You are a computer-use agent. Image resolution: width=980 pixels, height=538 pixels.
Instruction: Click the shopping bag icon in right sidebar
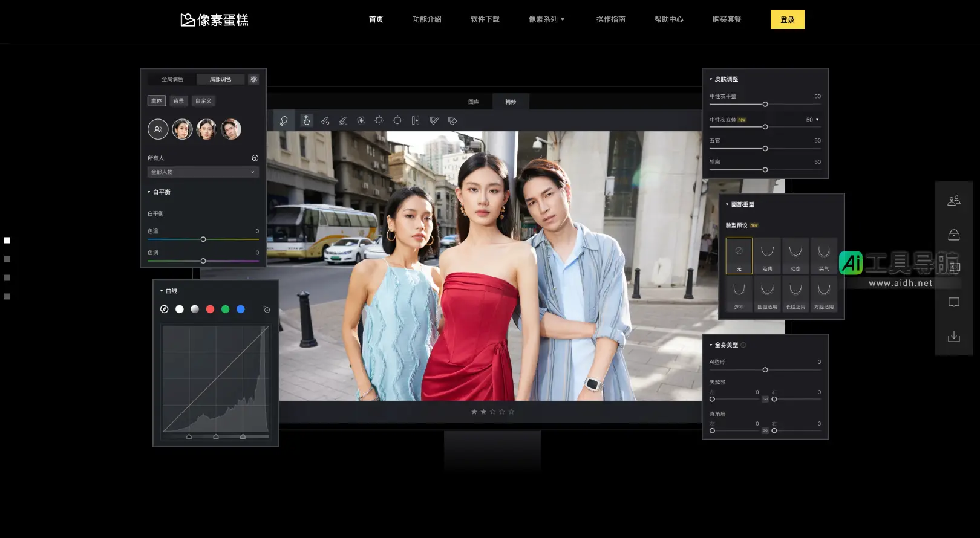pyautogui.click(x=954, y=235)
